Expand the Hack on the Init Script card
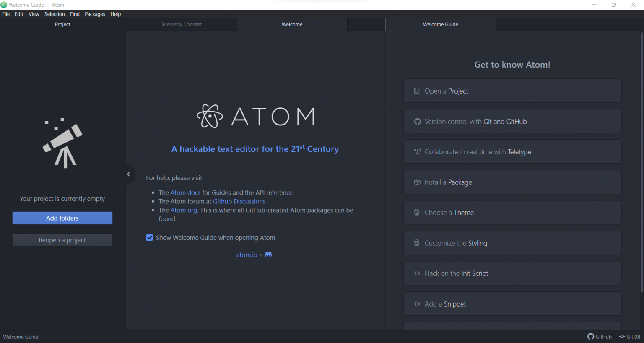Viewport: 644px width, 343px height. click(512, 273)
